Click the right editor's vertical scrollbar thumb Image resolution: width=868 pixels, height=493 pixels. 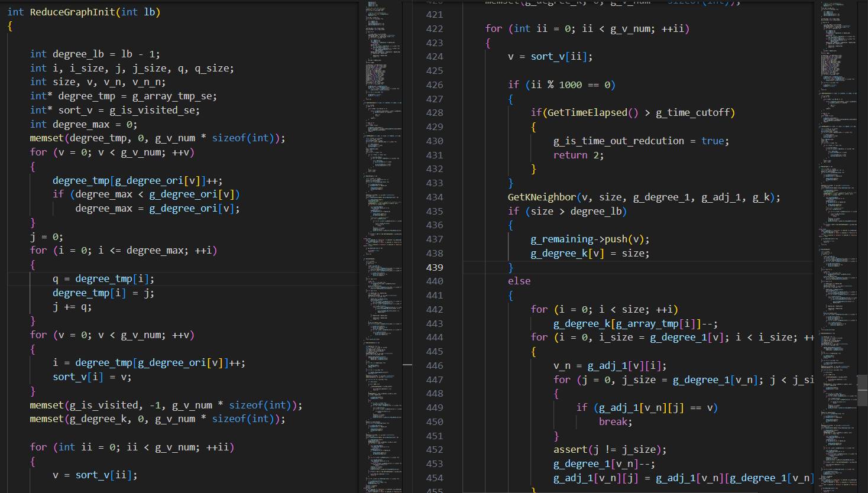pos(862,390)
